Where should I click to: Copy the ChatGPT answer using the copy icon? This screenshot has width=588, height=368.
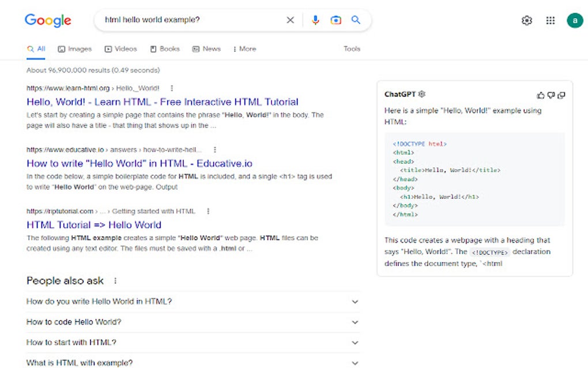click(x=561, y=95)
